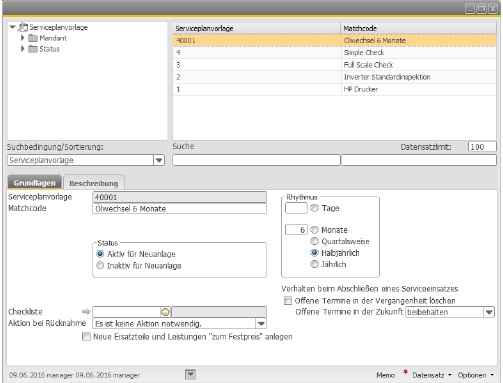Image resolution: width=503 pixels, height=383 pixels.
Task: Select Aktiv für Neuanlage status
Action: tap(100, 254)
